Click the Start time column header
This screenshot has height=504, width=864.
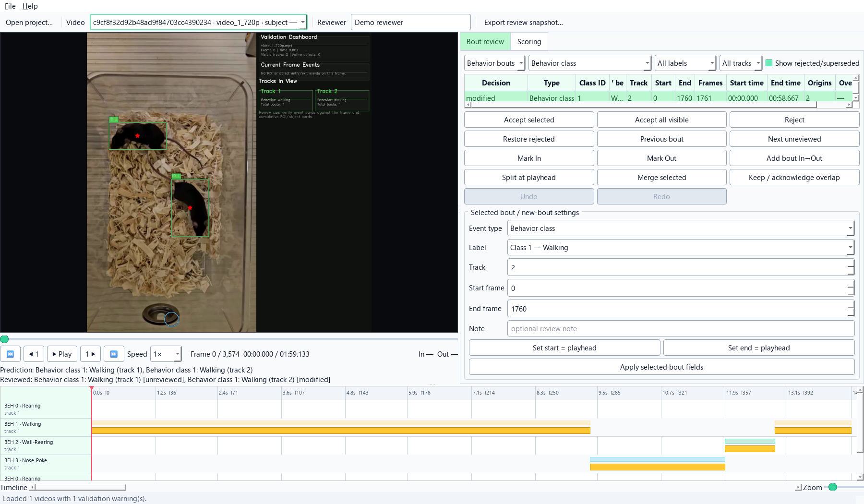point(746,83)
